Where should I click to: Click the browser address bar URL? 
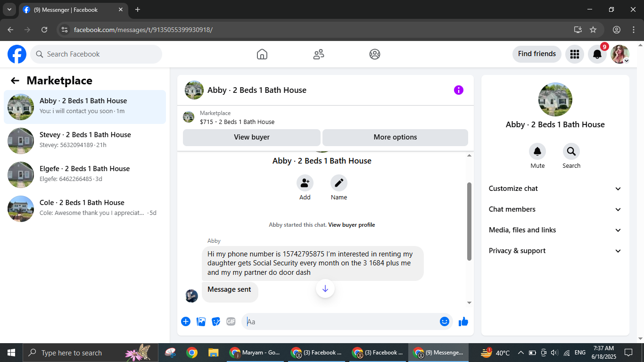(x=143, y=30)
